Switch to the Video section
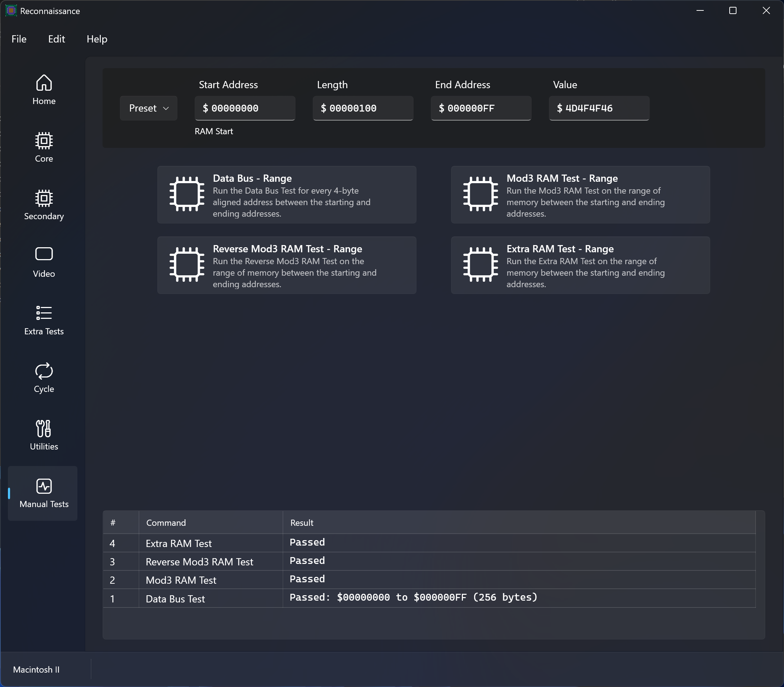Viewport: 784px width, 687px height. click(x=44, y=262)
